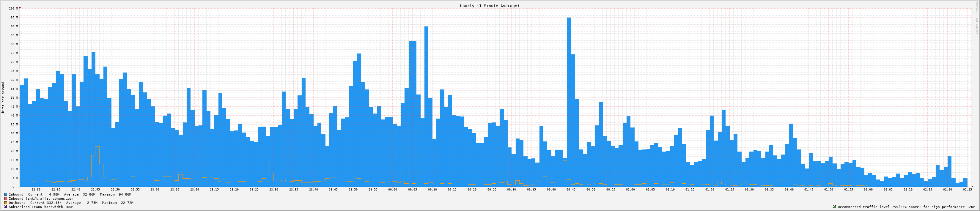Click the 22:45 time axis label
Viewport: 980px width, 211px height.
95,189
